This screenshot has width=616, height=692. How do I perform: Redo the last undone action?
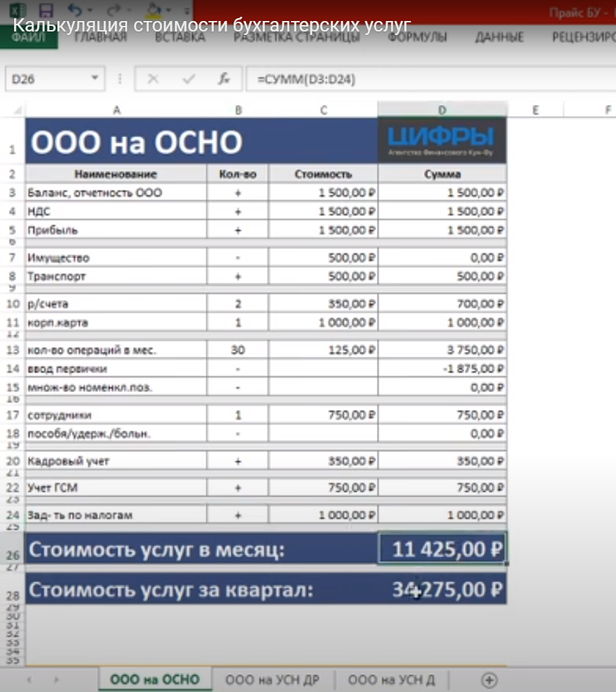(114, 9)
